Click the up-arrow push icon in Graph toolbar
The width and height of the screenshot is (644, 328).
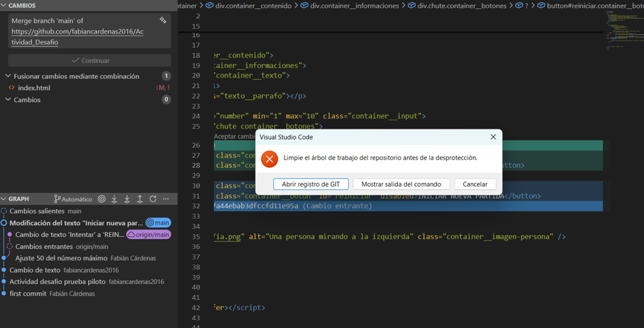click(140, 199)
